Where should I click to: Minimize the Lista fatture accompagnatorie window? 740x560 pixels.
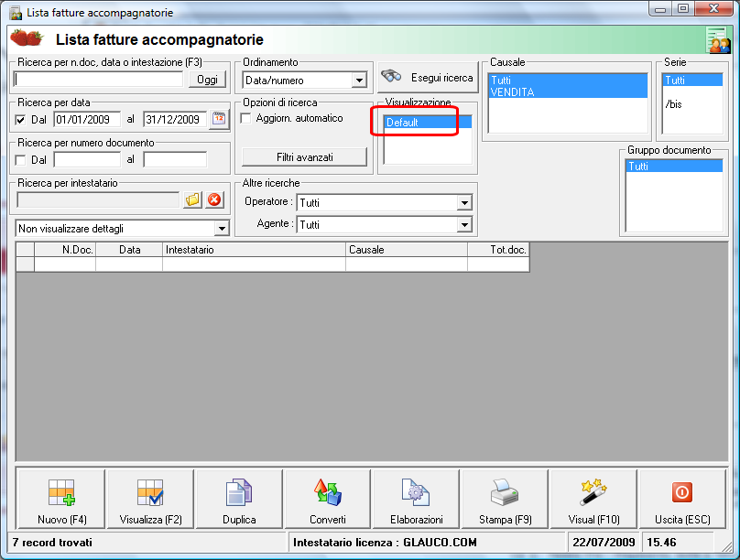660,9
